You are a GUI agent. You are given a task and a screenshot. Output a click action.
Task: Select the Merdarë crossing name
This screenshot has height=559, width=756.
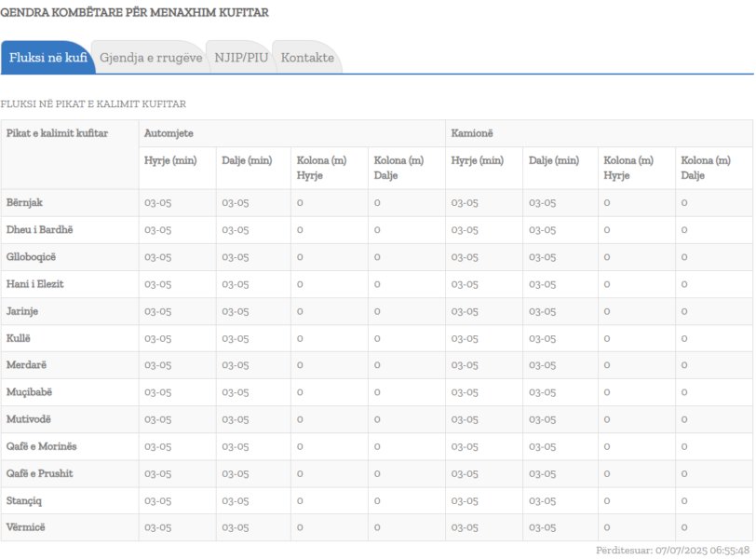pos(27,364)
